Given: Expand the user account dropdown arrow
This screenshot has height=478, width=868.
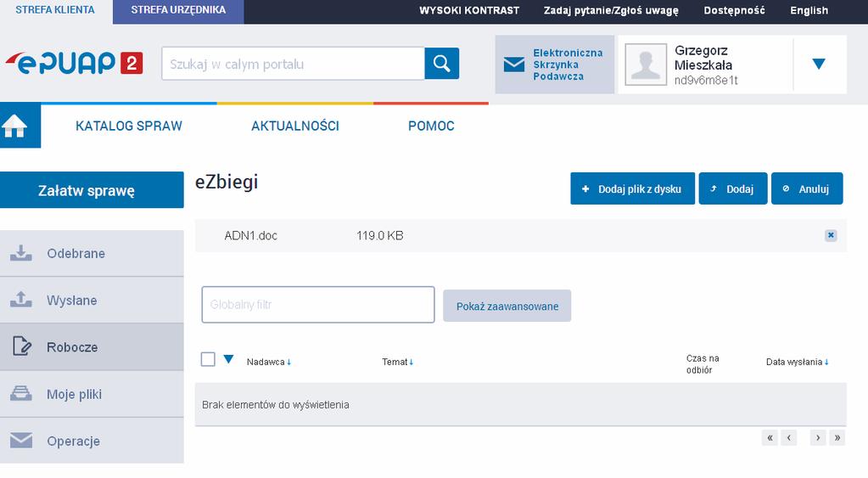Looking at the screenshot, I should click(819, 64).
